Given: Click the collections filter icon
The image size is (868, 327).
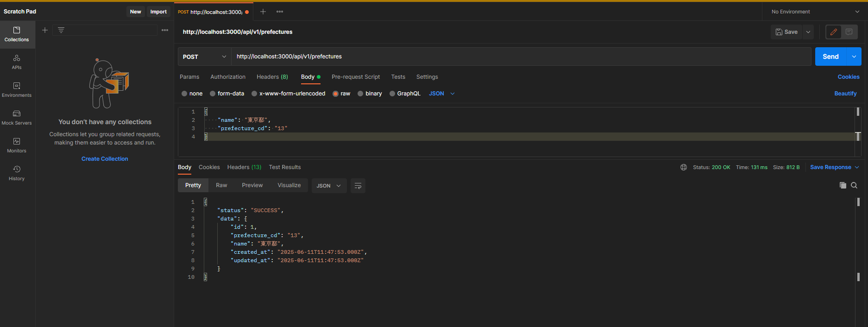Looking at the screenshot, I should pos(61,30).
